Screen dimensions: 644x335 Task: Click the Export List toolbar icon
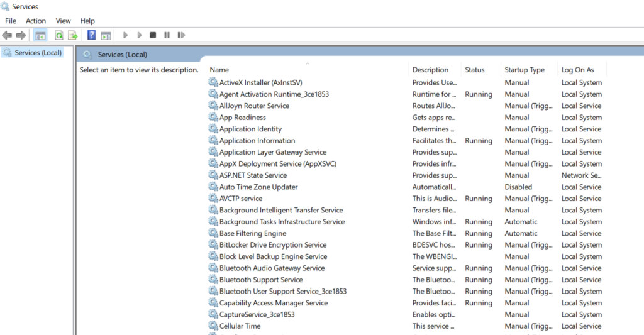73,35
